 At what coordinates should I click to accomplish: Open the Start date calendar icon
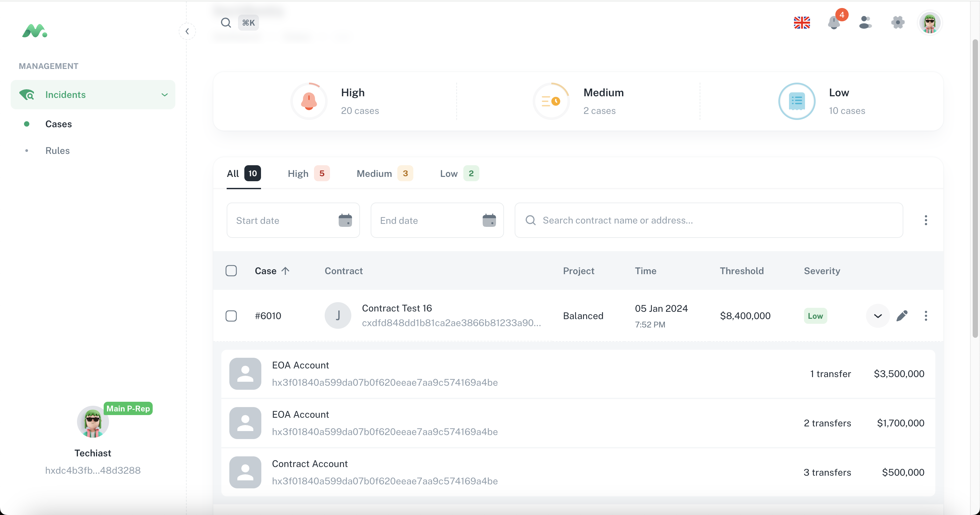345,221
